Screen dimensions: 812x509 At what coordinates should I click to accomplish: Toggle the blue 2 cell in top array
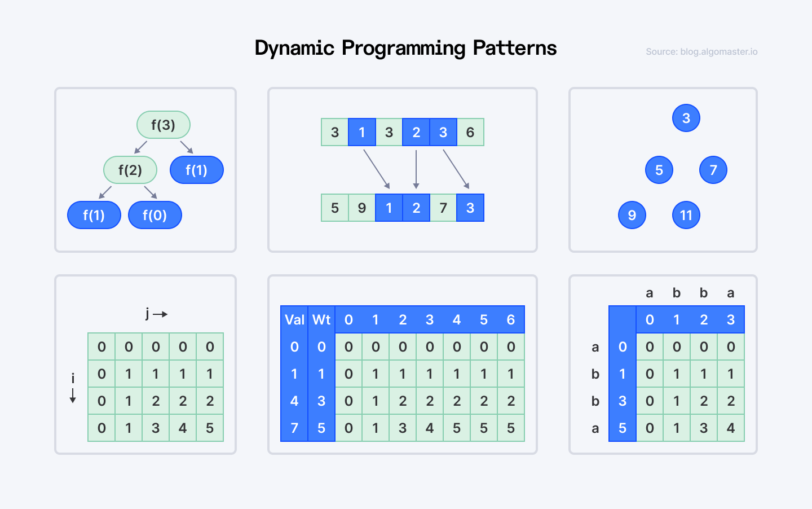(416, 132)
